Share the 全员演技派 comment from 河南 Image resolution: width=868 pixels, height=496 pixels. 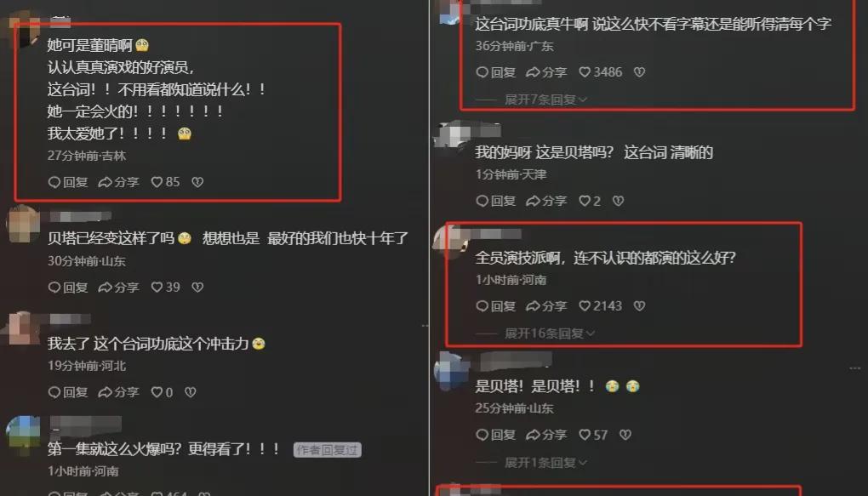pos(546,306)
